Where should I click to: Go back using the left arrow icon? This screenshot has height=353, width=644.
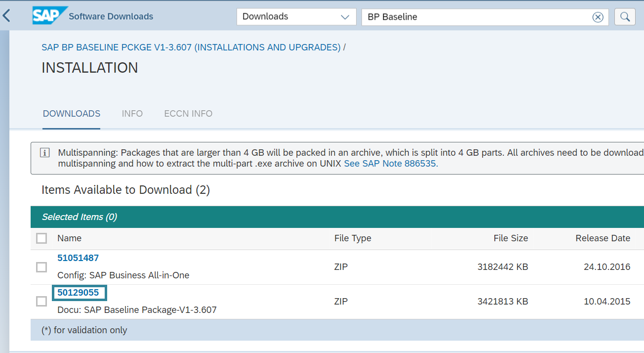pyautogui.click(x=6, y=16)
